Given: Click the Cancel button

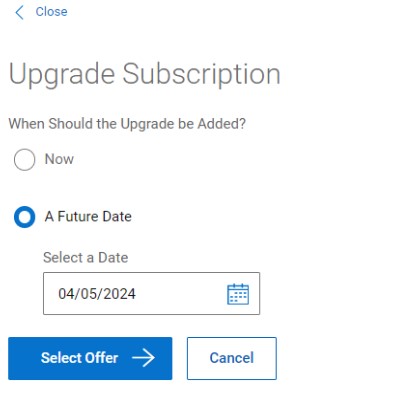Looking at the screenshot, I should click(232, 358).
